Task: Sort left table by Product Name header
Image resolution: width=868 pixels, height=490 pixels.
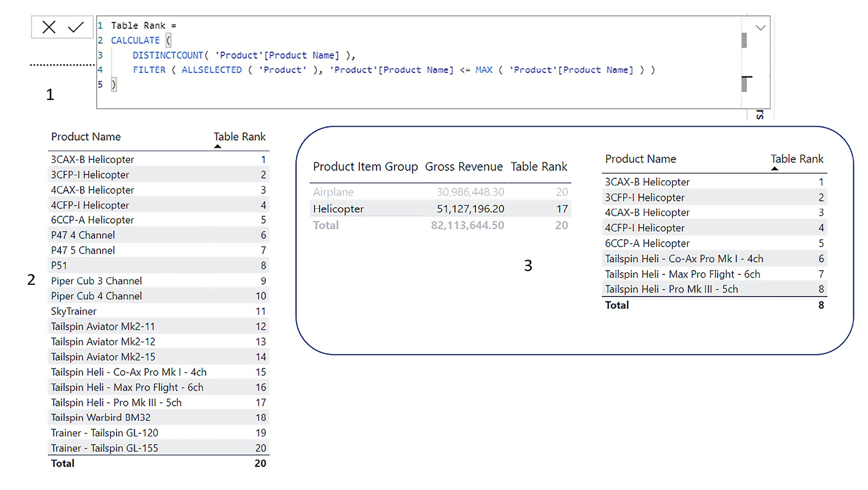Action: (x=86, y=137)
